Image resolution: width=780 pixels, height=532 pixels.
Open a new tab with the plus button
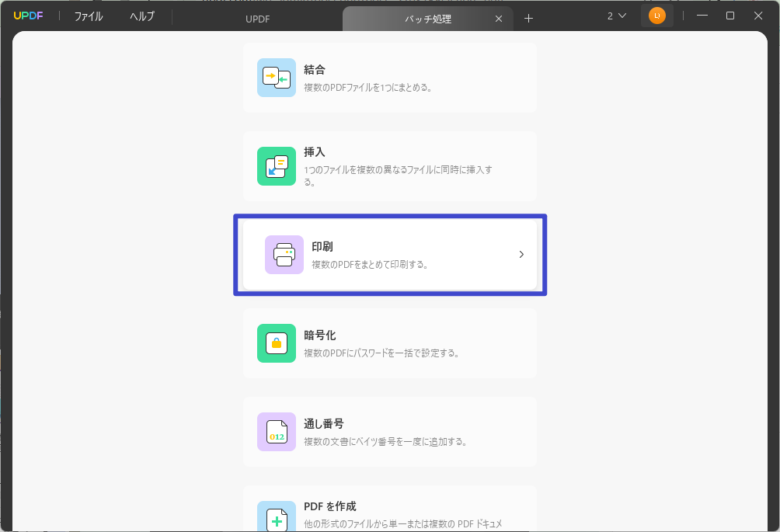pos(528,18)
